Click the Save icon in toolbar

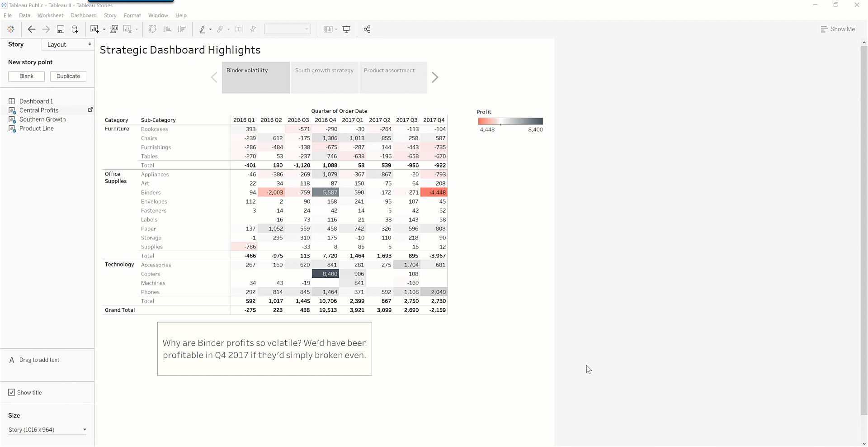(60, 29)
